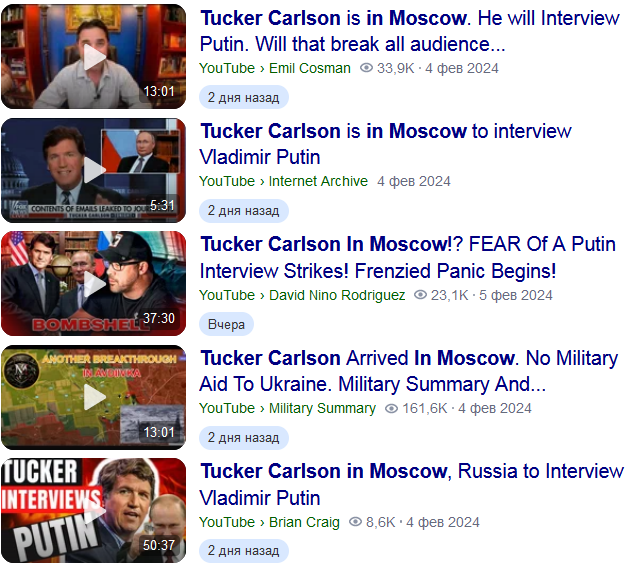Image resolution: width=638 pixels, height=572 pixels.
Task: Open 'FEAR Of A Putin Interview Strikes' title link
Action: (x=408, y=258)
